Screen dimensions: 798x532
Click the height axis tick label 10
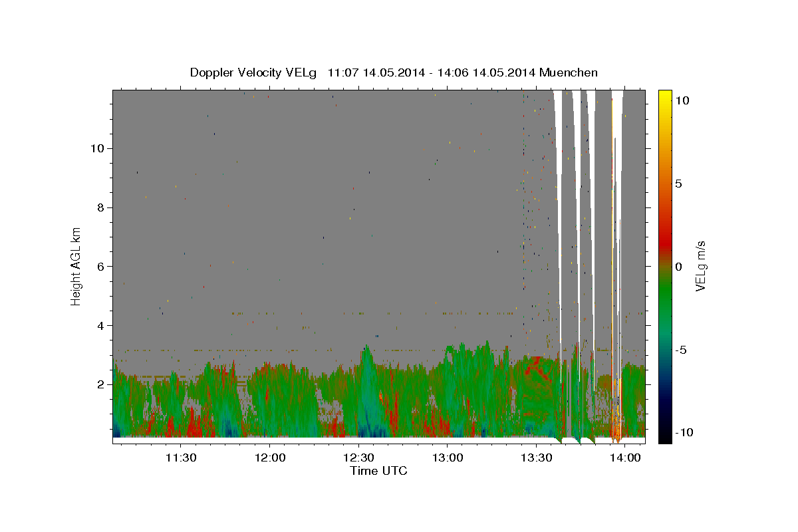pyautogui.click(x=96, y=148)
